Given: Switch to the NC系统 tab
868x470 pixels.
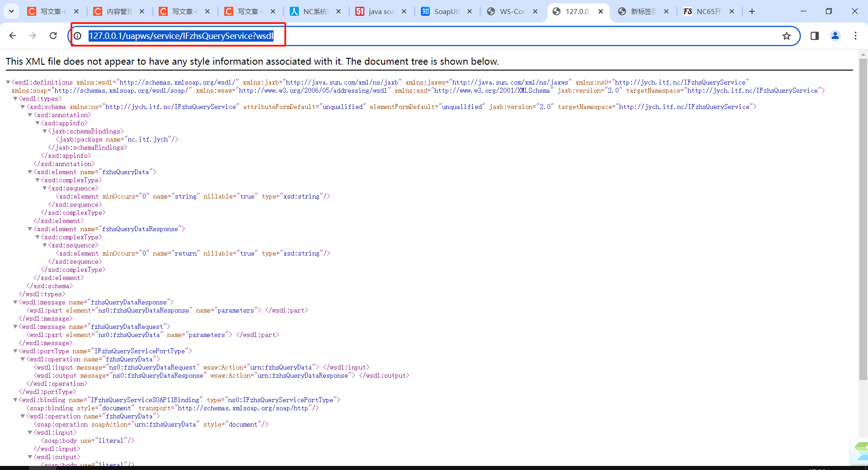Looking at the screenshot, I should point(315,11).
